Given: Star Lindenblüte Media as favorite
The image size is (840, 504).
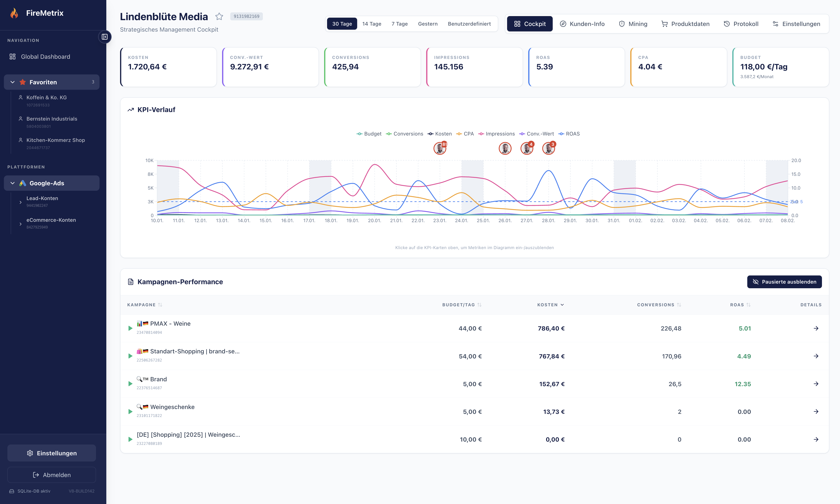Looking at the screenshot, I should click(x=219, y=16).
